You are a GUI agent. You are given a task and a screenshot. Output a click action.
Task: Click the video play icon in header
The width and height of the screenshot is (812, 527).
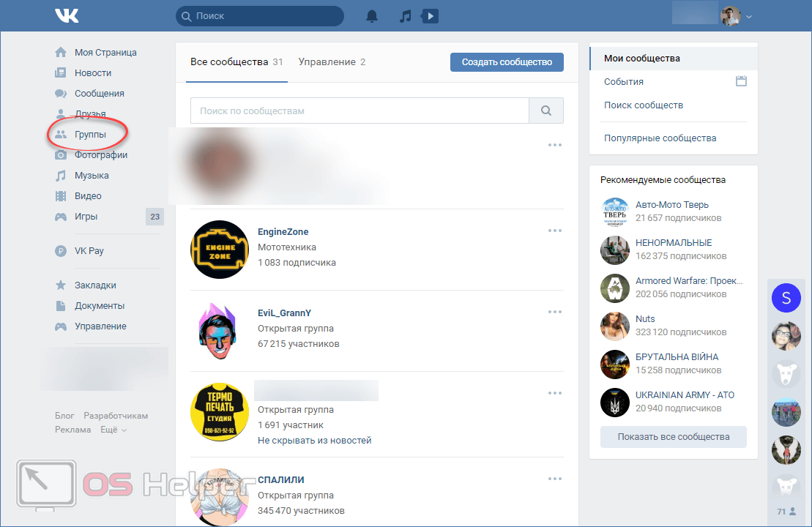tap(431, 15)
